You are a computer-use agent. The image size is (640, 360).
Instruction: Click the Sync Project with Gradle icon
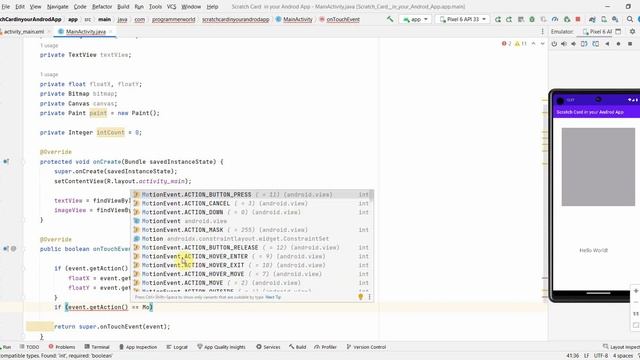593,19
